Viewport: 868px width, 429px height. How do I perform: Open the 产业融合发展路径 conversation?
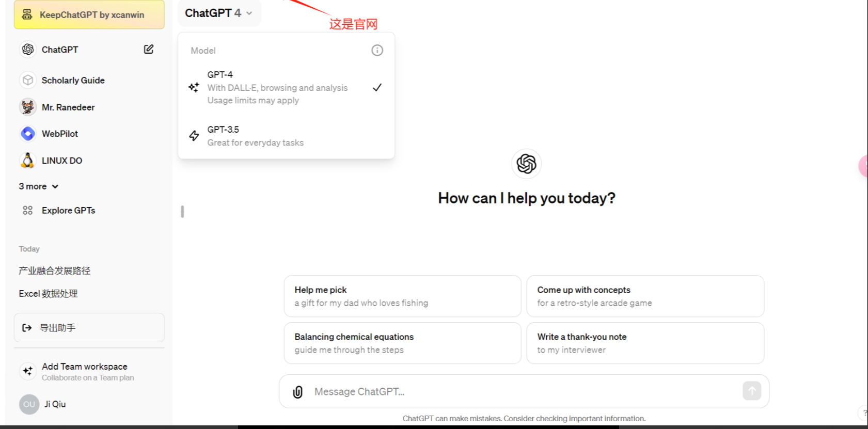[x=55, y=271]
